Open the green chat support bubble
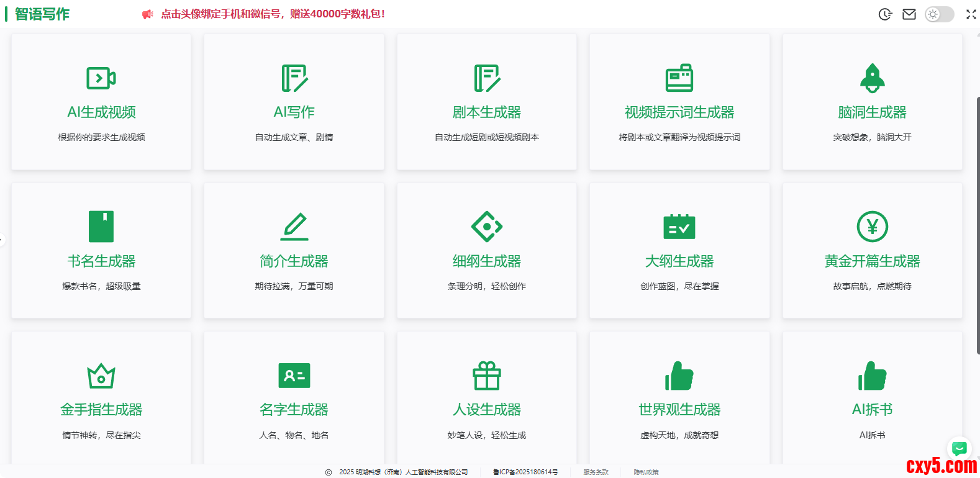This screenshot has width=980, height=478. click(960, 448)
